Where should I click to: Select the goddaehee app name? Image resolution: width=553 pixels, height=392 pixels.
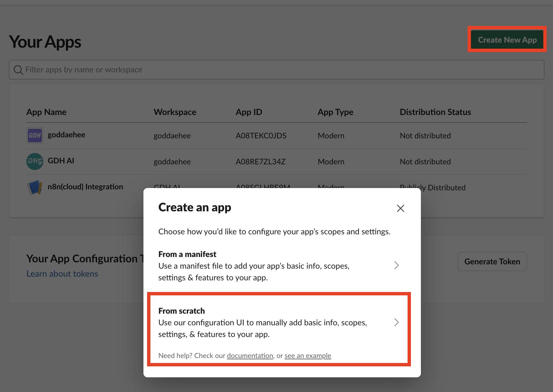coord(66,135)
